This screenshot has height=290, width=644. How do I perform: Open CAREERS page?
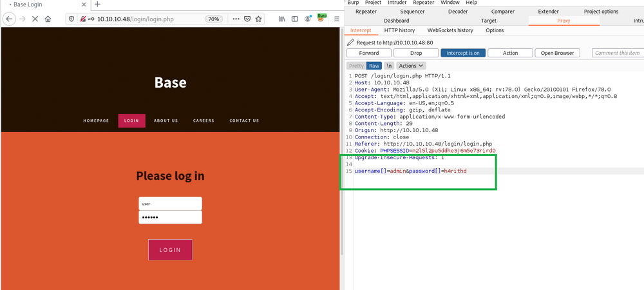tap(204, 121)
